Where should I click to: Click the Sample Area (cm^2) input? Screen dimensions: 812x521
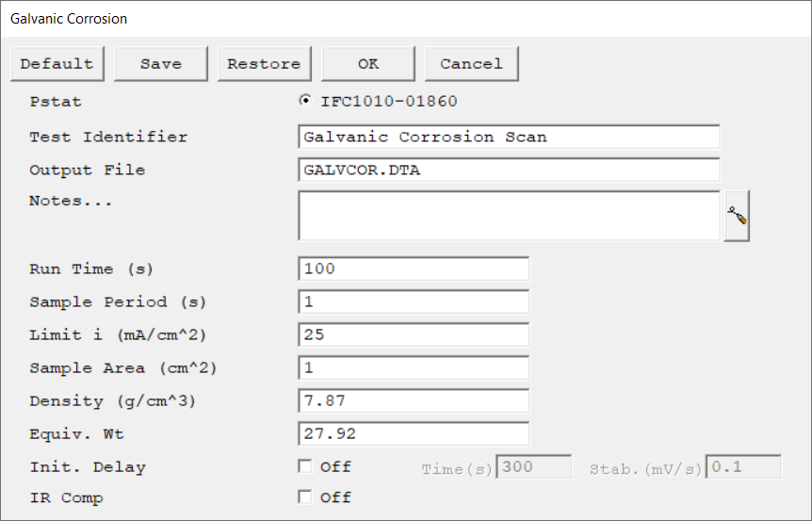coord(413,367)
